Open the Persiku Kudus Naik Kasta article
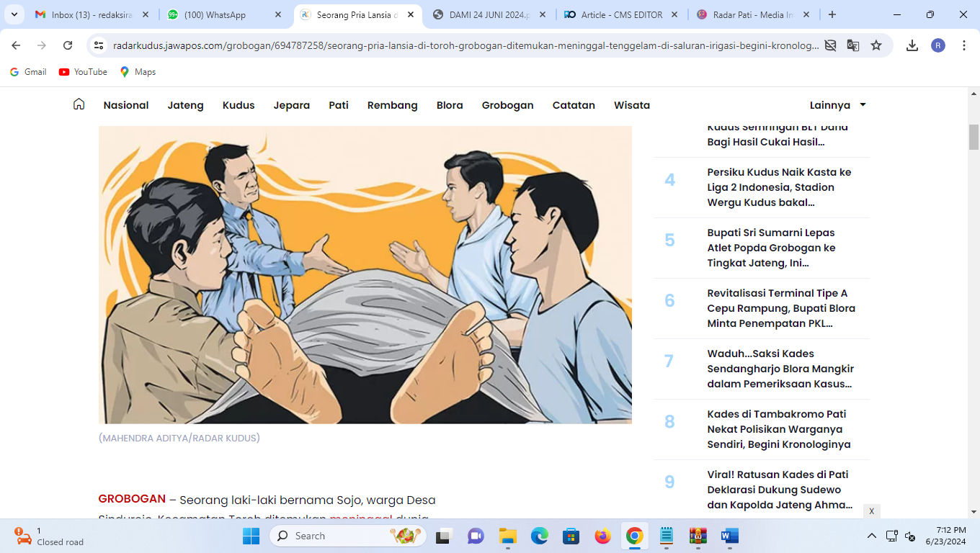Image resolution: width=980 pixels, height=553 pixels. coord(779,187)
